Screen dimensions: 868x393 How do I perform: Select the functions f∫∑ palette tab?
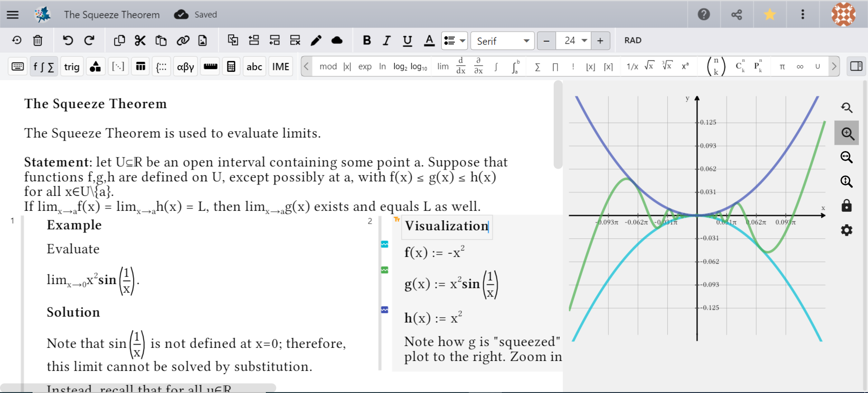[43, 67]
